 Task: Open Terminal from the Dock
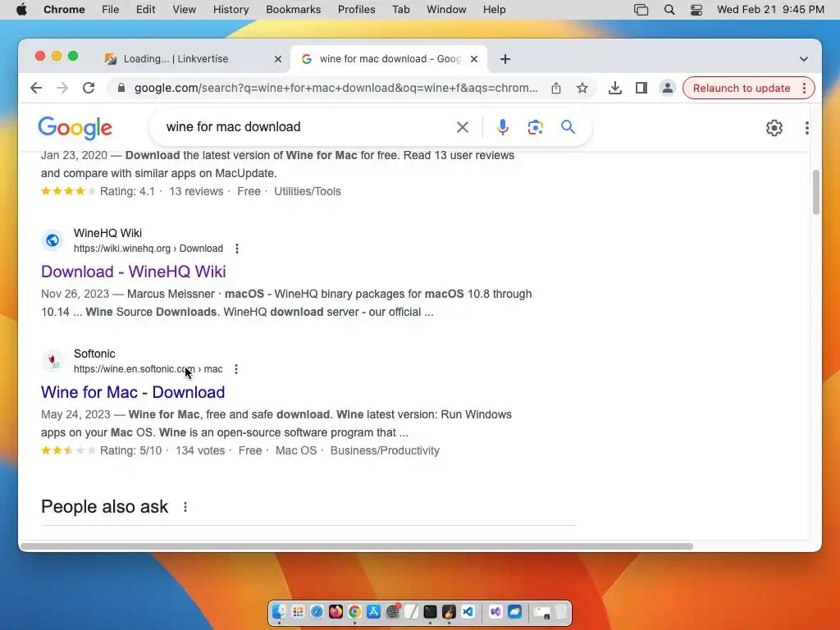point(430,611)
